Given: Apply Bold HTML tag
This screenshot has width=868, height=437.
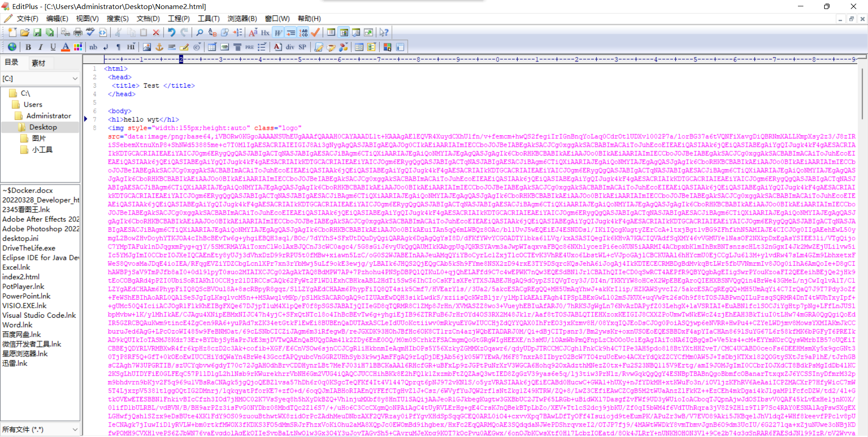Looking at the screenshot, I should tap(28, 47).
